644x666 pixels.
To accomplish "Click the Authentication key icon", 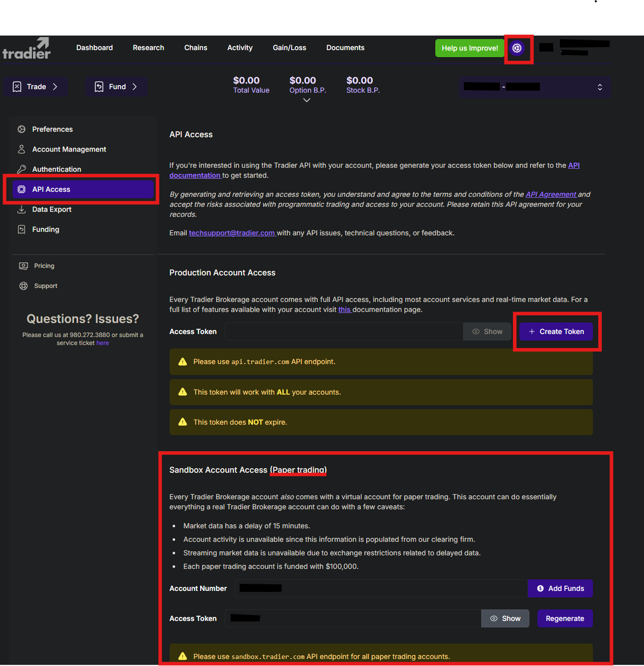I will point(22,169).
